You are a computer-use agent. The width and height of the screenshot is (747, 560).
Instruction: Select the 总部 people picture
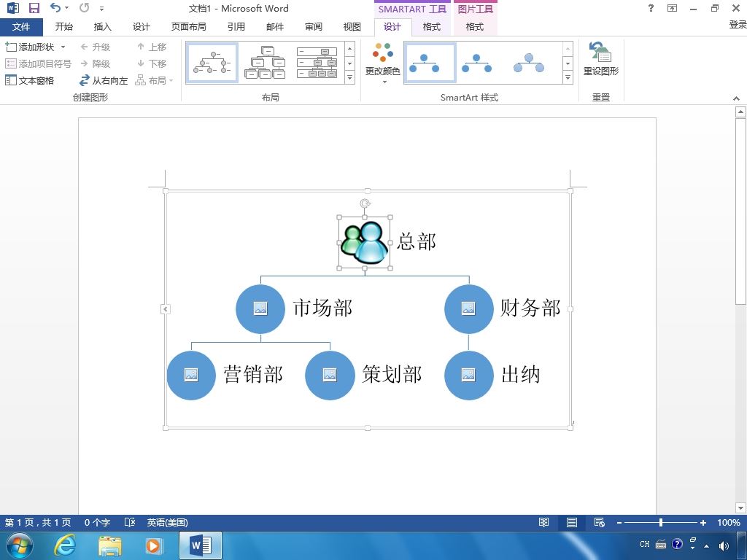[365, 242]
